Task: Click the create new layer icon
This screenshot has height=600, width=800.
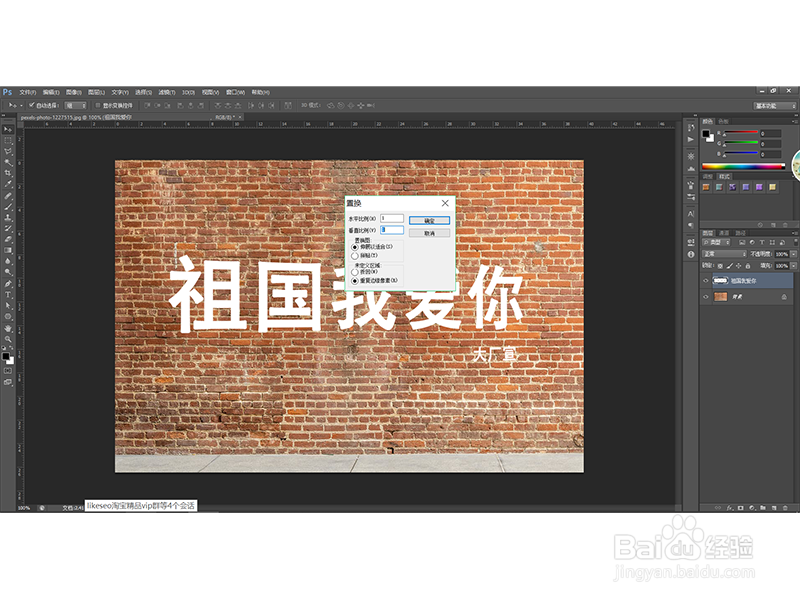Action: (774, 508)
